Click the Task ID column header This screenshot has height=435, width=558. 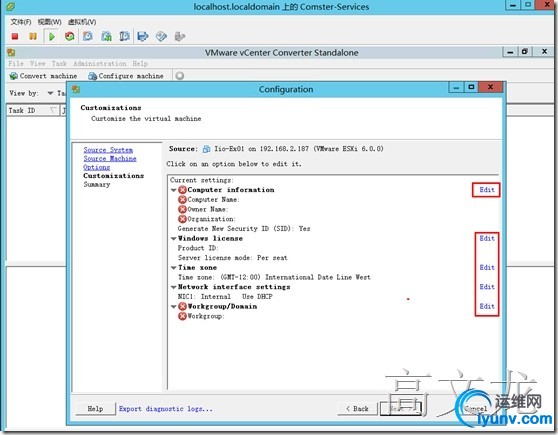32,110
